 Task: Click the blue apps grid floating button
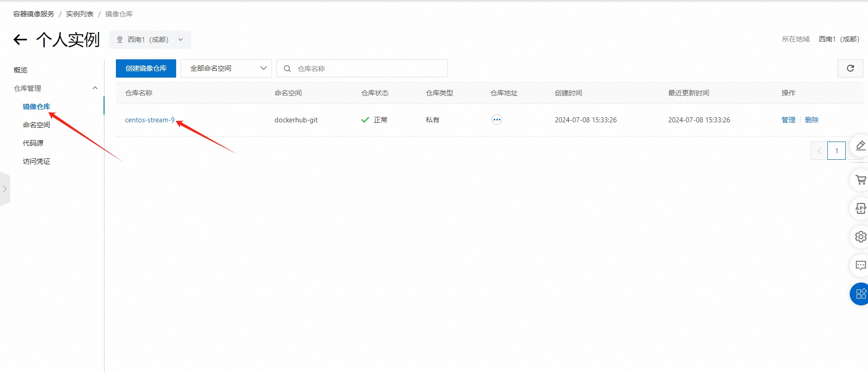860,294
